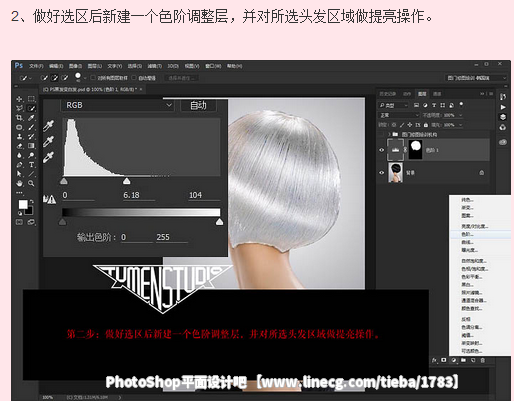Select the Rectangular Marquee tool
The image size is (514, 401).
[31, 99]
